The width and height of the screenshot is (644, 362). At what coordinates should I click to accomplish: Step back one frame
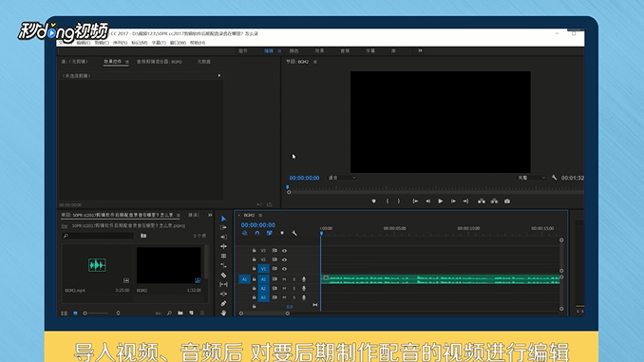pos(427,200)
